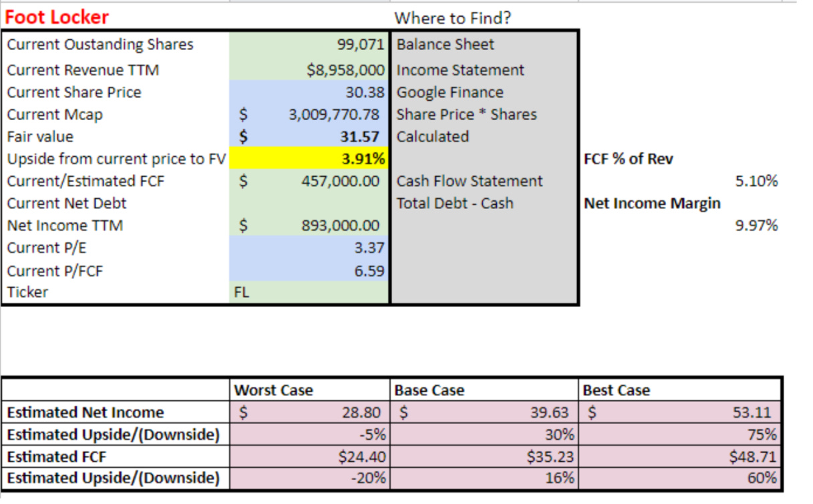
Task: Select the Ticker label cell
Action: [x=115, y=292]
